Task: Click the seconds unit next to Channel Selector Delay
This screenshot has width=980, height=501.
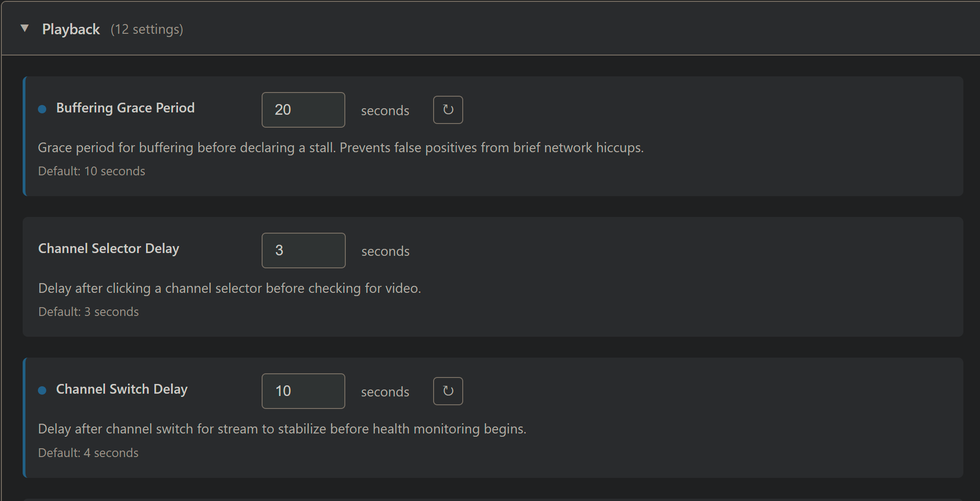Action: [x=385, y=251]
